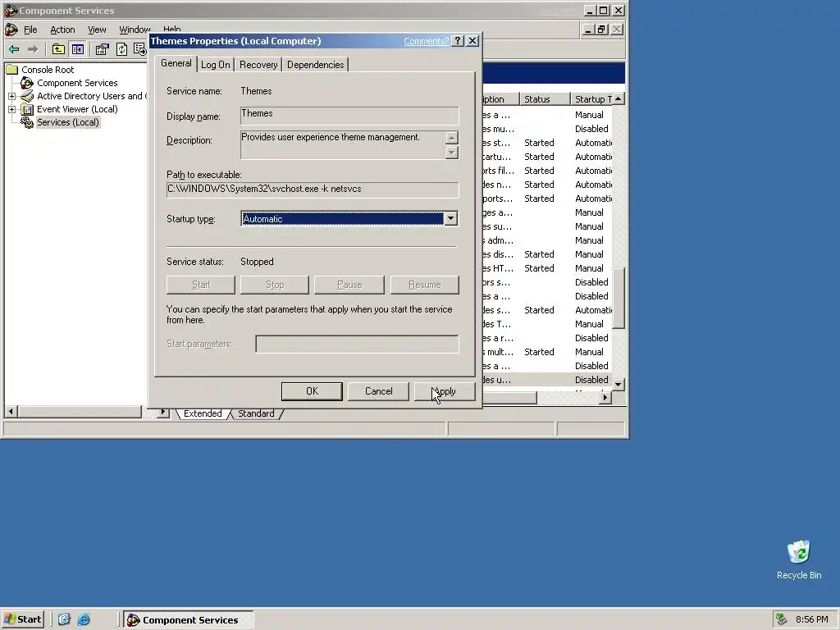Image resolution: width=840 pixels, height=630 pixels.
Task: Expand the Event Viewer (Local) node
Action: pyautogui.click(x=11, y=109)
